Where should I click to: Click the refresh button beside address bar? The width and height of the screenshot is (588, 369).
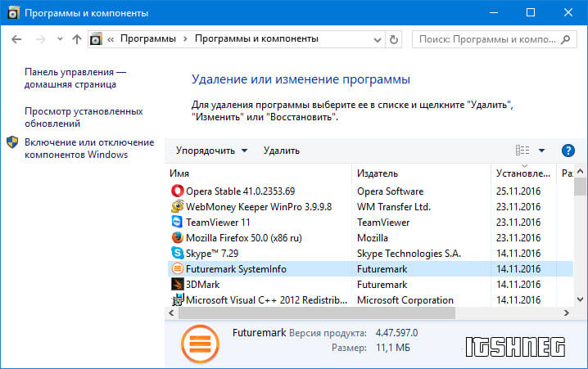click(x=395, y=38)
